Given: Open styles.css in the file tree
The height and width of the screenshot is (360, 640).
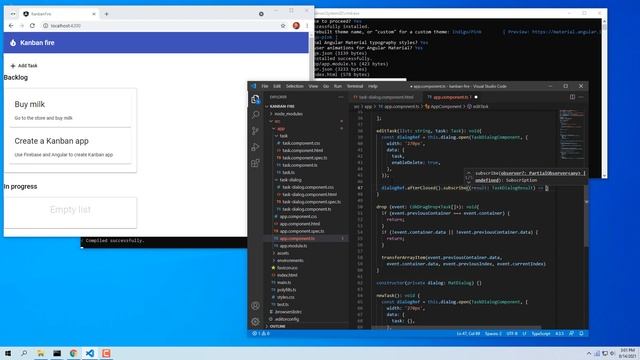Looking at the screenshot, I should [285, 297].
